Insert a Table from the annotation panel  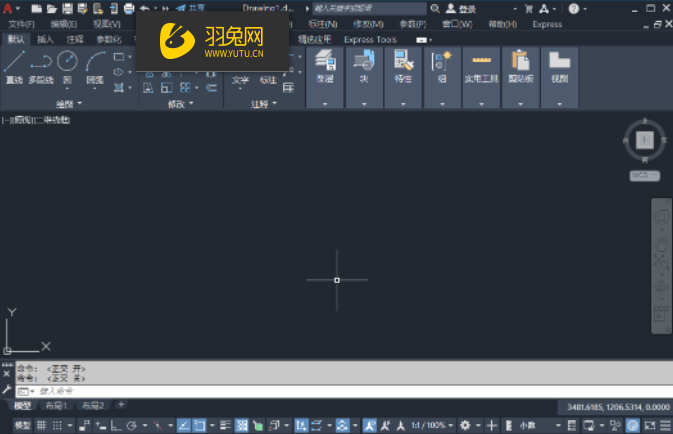point(288,88)
